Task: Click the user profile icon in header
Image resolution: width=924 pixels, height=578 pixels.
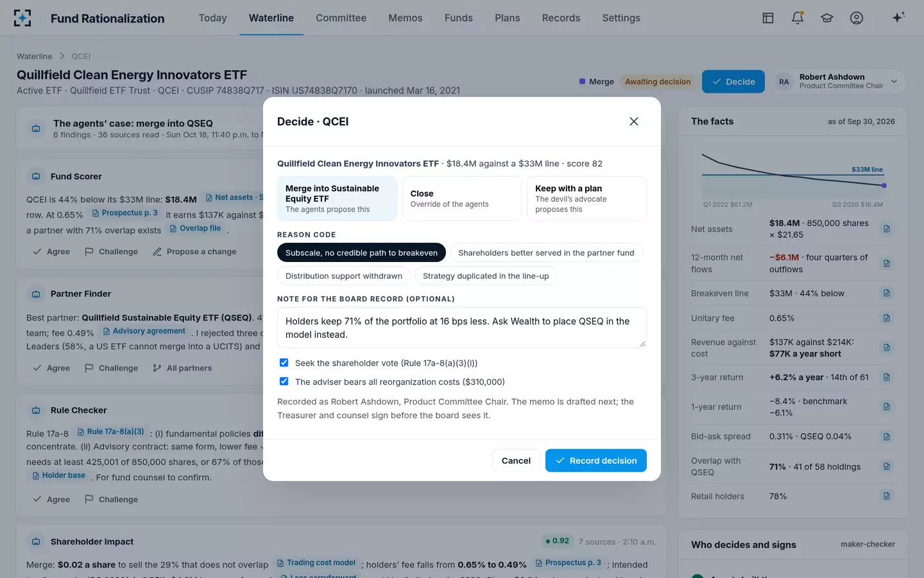Action: pyautogui.click(x=857, y=18)
